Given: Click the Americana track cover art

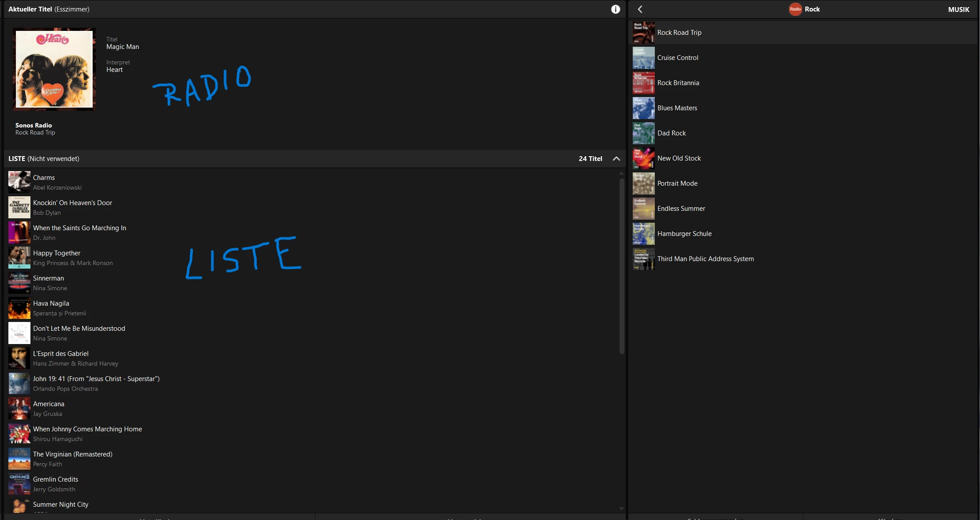Looking at the screenshot, I should [19, 408].
